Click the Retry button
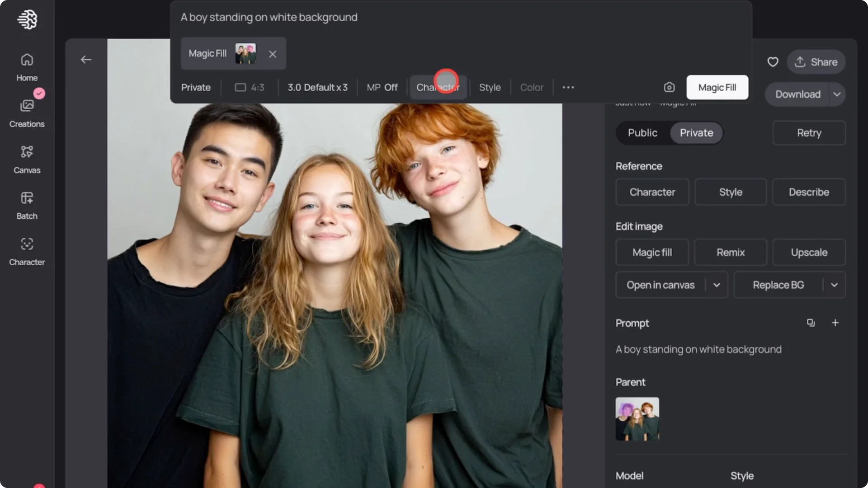 click(x=809, y=132)
